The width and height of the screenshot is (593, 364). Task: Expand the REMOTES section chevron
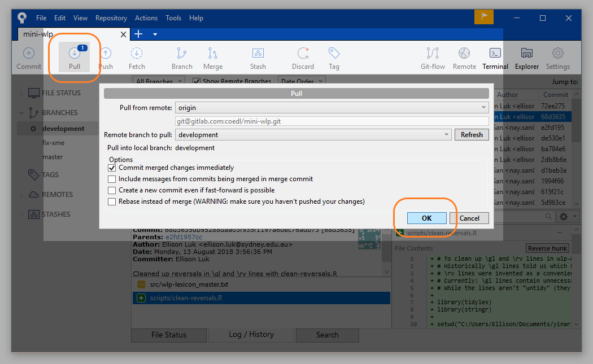(x=21, y=195)
